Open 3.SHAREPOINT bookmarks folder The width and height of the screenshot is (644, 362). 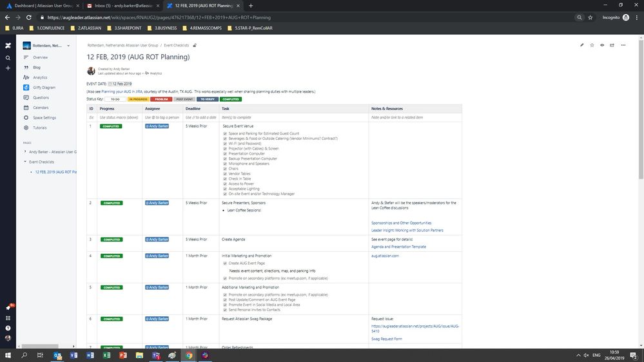pos(124,28)
